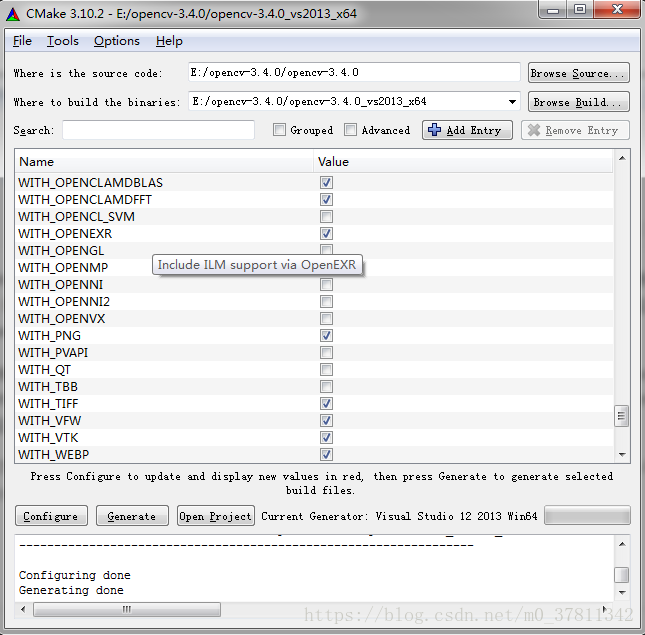
Task: Click 'Generating done' log line
Action: click(x=71, y=590)
